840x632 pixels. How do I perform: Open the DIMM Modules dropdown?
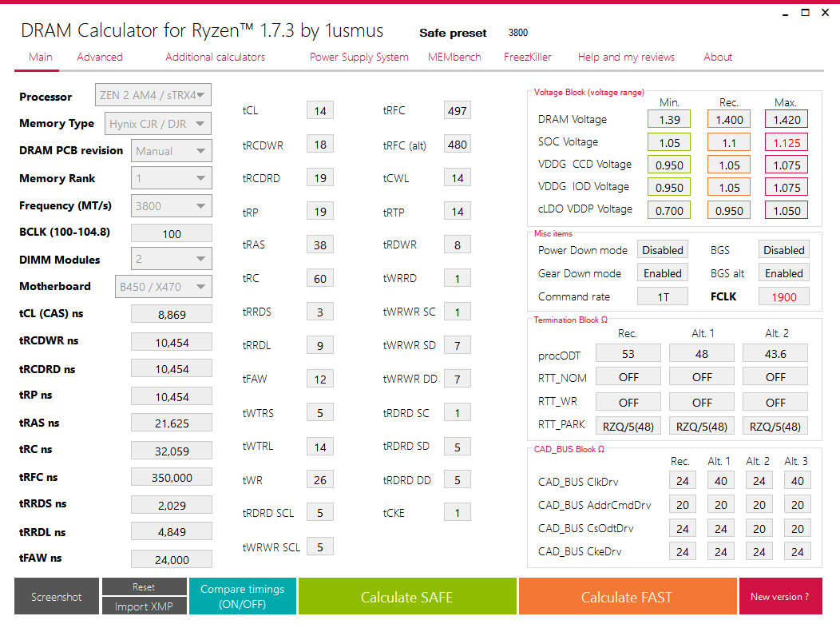point(172,259)
